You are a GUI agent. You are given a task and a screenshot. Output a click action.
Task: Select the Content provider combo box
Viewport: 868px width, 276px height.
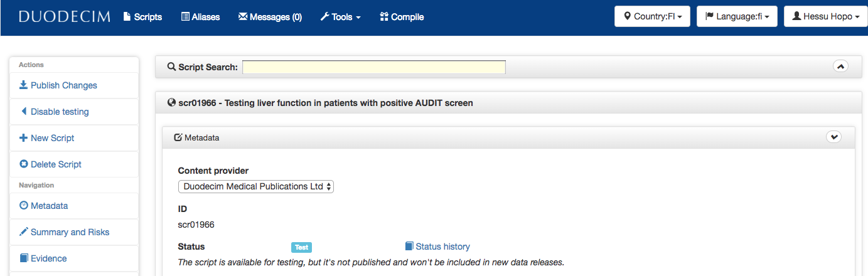pos(256,186)
